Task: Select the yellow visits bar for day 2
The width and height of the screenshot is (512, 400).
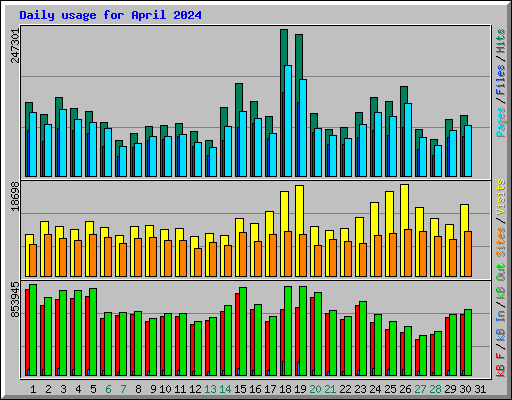Action: coord(44,228)
